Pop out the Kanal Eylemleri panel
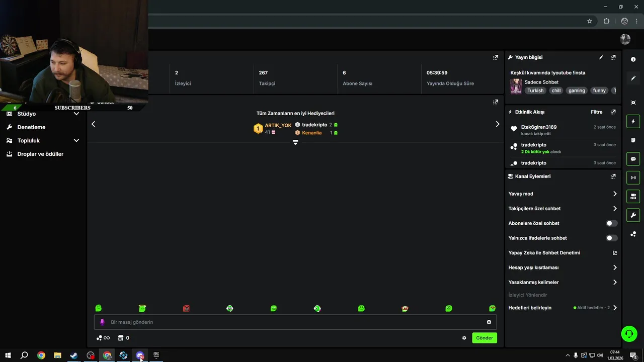 (x=613, y=176)
